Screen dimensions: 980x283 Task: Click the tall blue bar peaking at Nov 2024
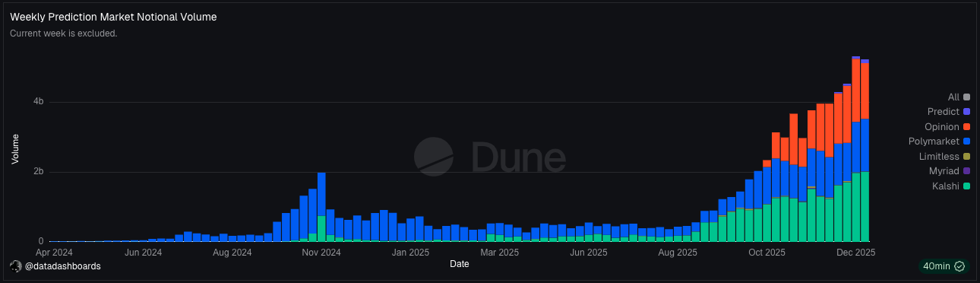point(321,194)
